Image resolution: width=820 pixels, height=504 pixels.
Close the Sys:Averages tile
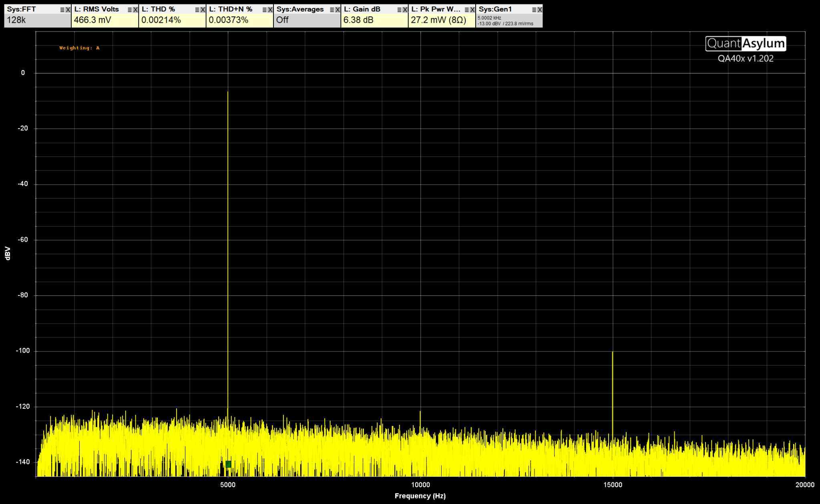tap(338, 10)
